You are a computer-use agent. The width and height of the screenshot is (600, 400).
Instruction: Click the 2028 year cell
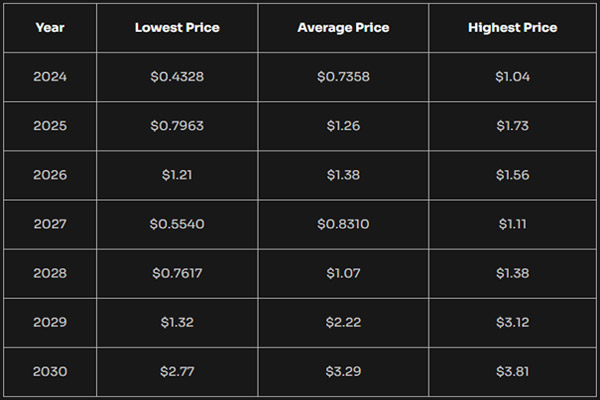point(50,273)
